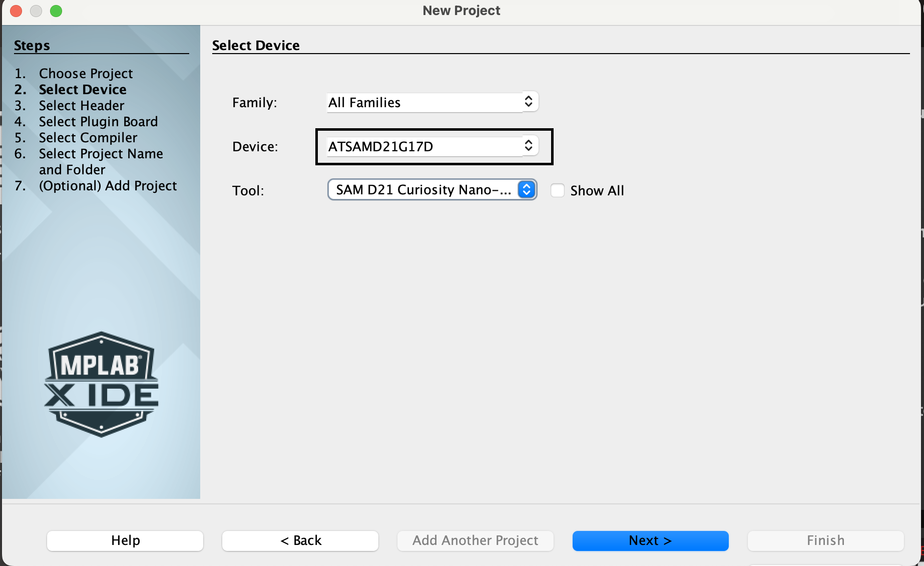Enable the Show All checkbox
The image size is (924, 566).
(557, 190)
